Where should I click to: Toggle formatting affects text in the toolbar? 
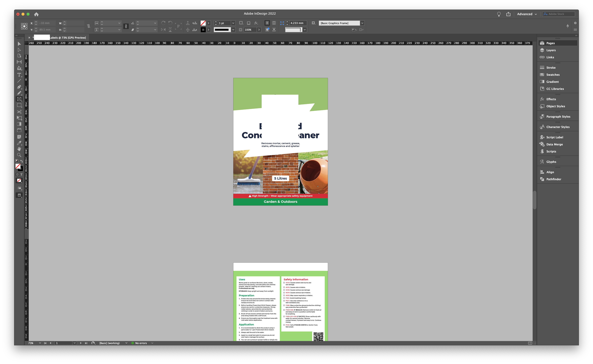click(22, 175)
